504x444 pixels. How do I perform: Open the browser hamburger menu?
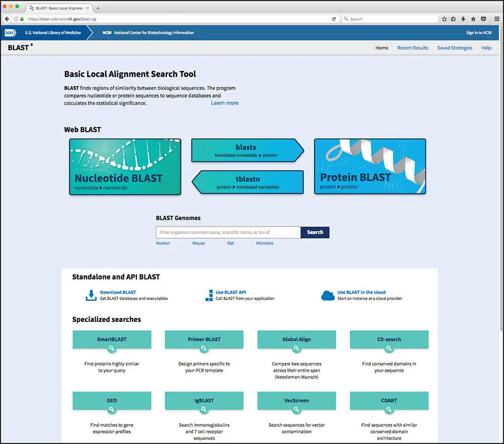pyautogui.click(x=496, y=19)
